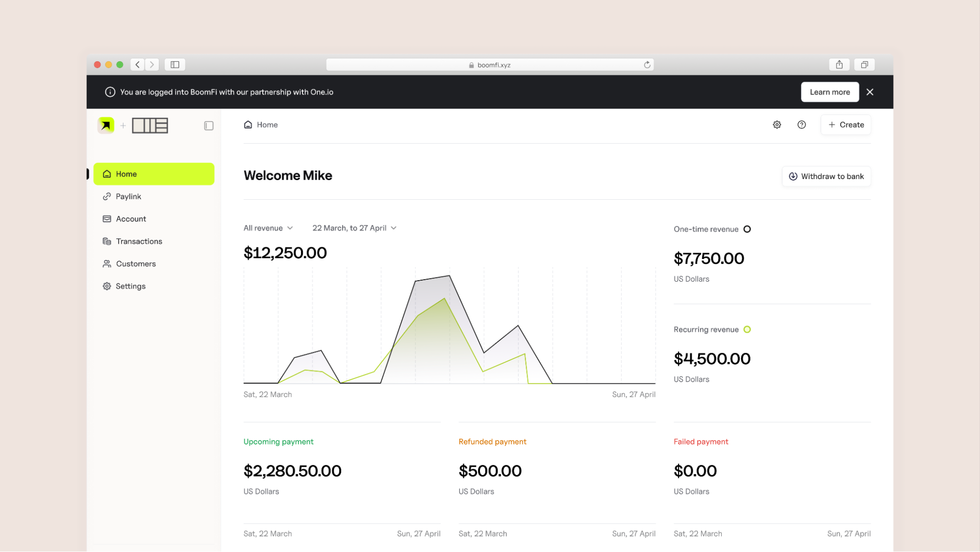Click the BoomFi arrow logo
This screenshot has width=980, height=552.
pos(106,126)
